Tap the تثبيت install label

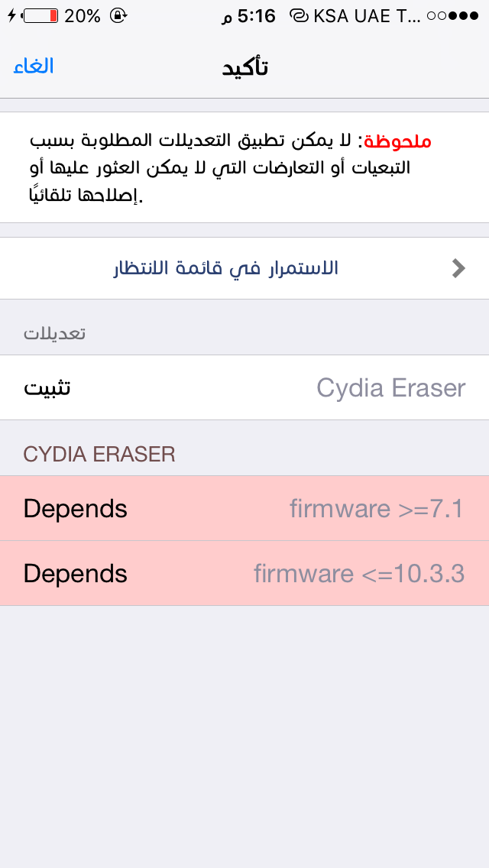click(47, 387)
